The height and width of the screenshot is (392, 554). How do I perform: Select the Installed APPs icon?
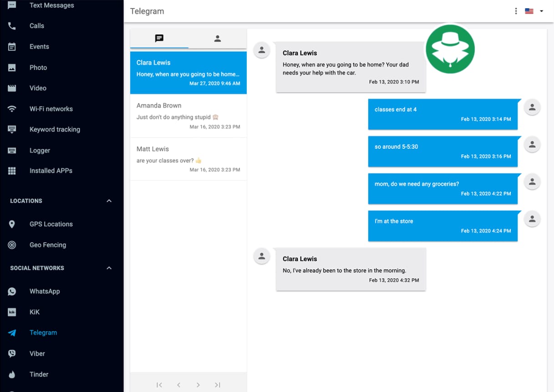pos(11,170)
